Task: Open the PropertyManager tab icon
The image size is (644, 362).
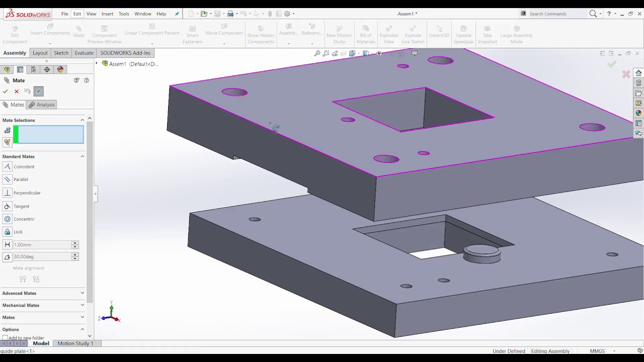Action: tap(20, 69)
